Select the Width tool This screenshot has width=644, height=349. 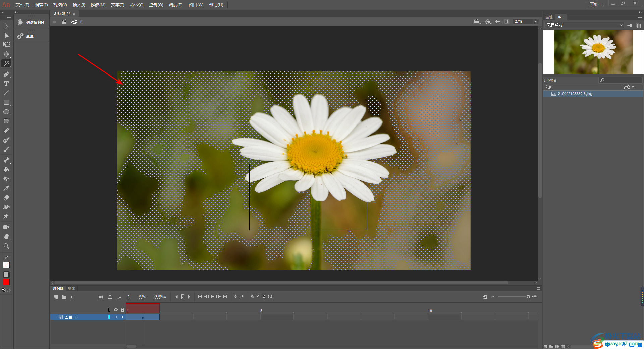pyautogui.click(x=6, y=207)
